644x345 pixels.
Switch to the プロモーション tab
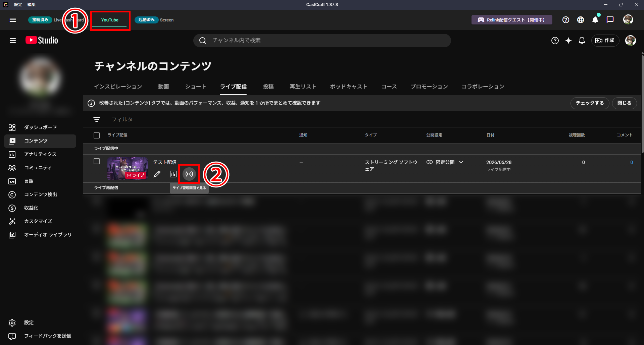click(429, 87)
